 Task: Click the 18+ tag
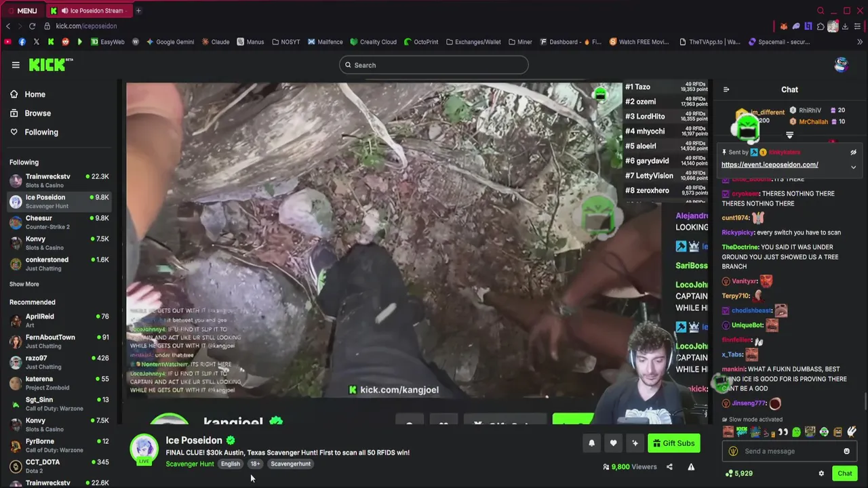[255, 464]
